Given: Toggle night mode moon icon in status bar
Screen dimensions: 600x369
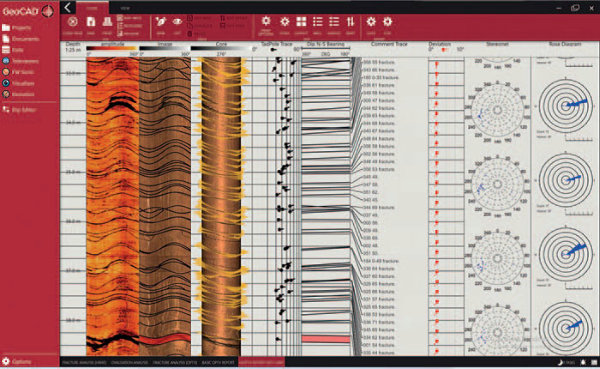Looking at the screenshot, I should [561, 362].
